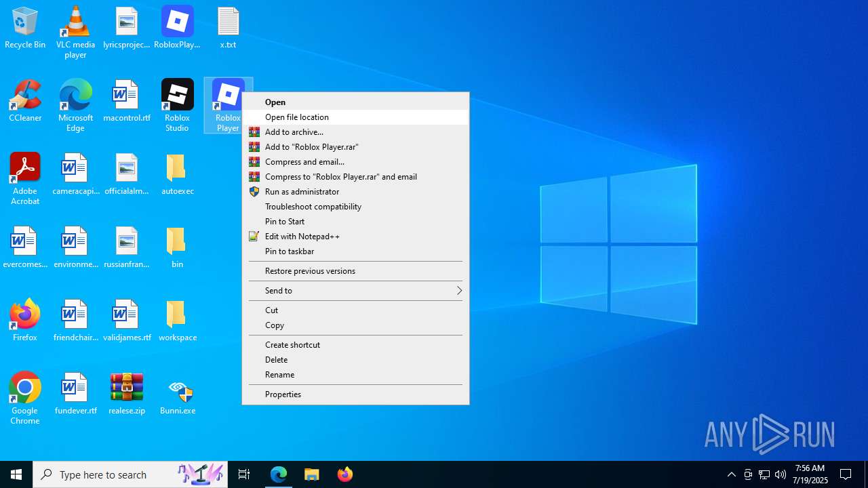Select the x.txt file icon
Viewport: 868px width, 488px height.
pos(228,28)
